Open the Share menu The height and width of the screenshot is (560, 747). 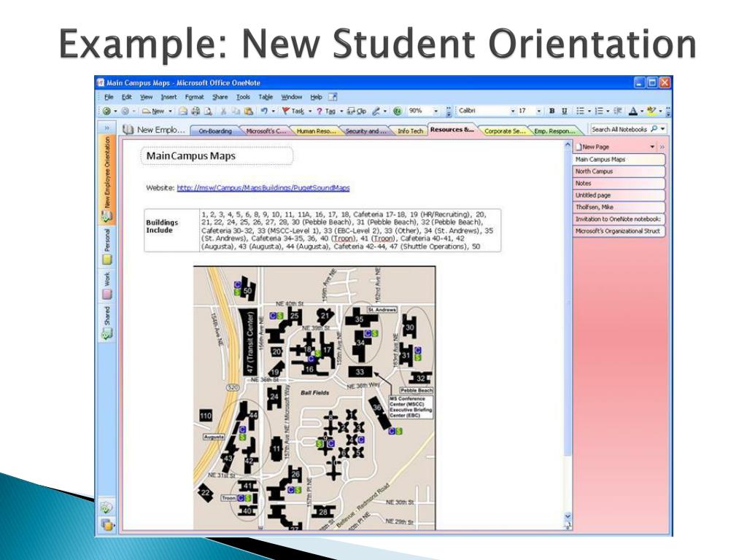220,97
